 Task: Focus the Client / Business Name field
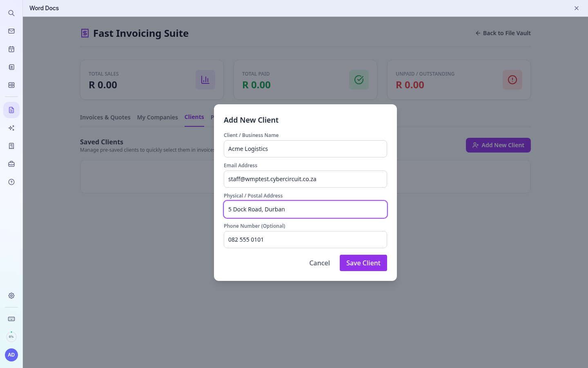(x=305, y=149)
